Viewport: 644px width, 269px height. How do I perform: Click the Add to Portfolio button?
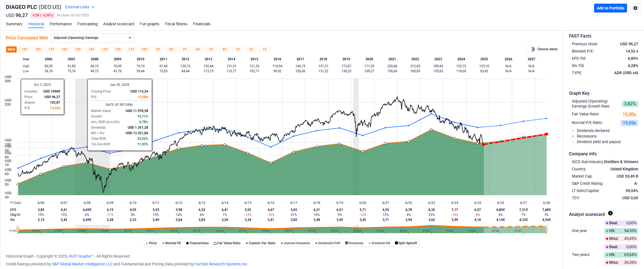610,8
